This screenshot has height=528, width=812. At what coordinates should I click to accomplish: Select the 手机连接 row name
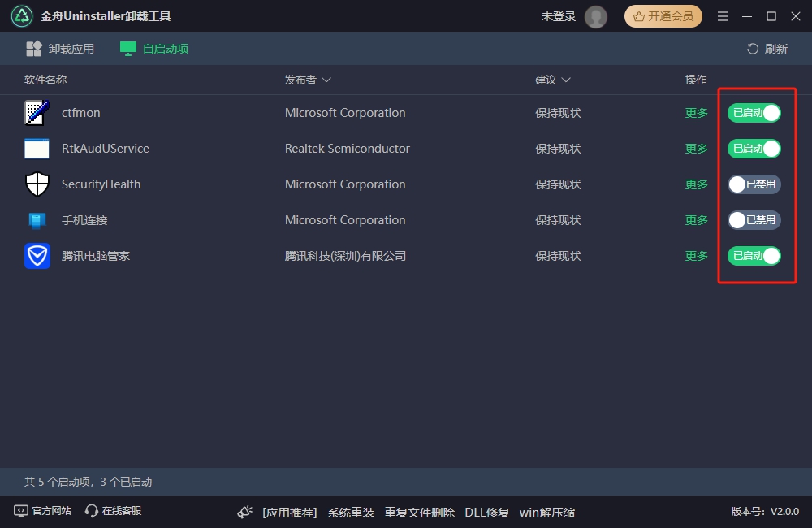point(84,219)
